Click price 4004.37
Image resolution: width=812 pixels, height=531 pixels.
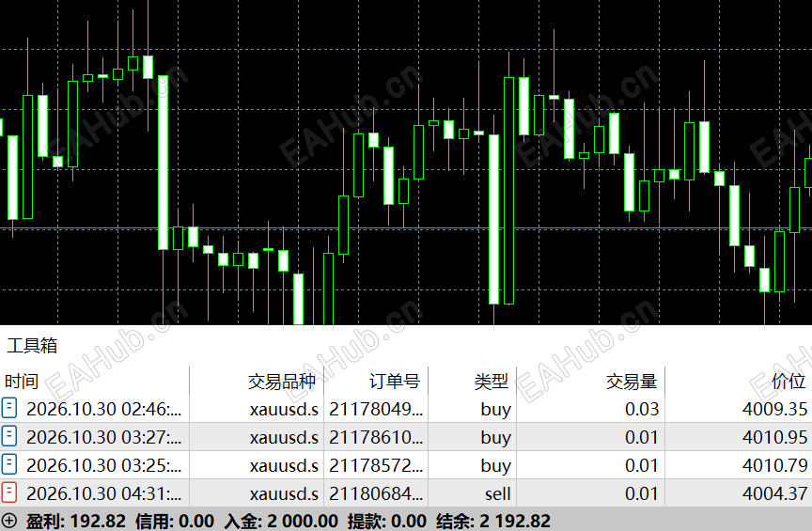point(774,493)
